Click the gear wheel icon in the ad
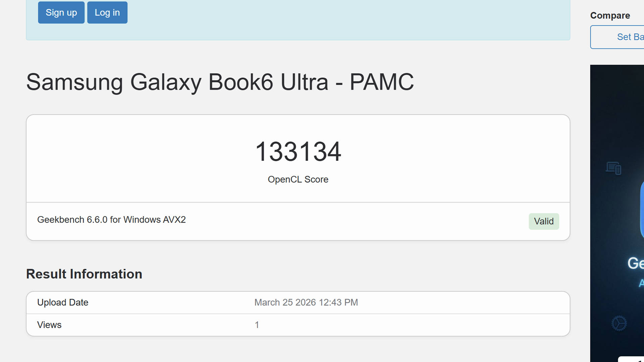 (619, 323)
